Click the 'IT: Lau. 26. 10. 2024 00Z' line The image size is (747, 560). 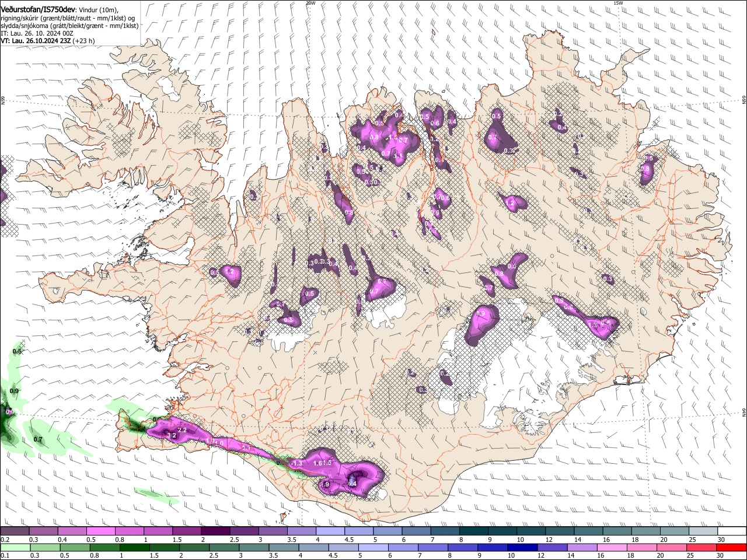pos(37,33)
